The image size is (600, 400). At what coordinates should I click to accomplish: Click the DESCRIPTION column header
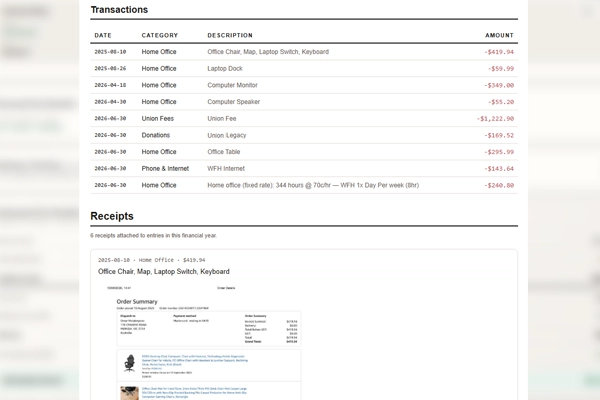(230, 35)
